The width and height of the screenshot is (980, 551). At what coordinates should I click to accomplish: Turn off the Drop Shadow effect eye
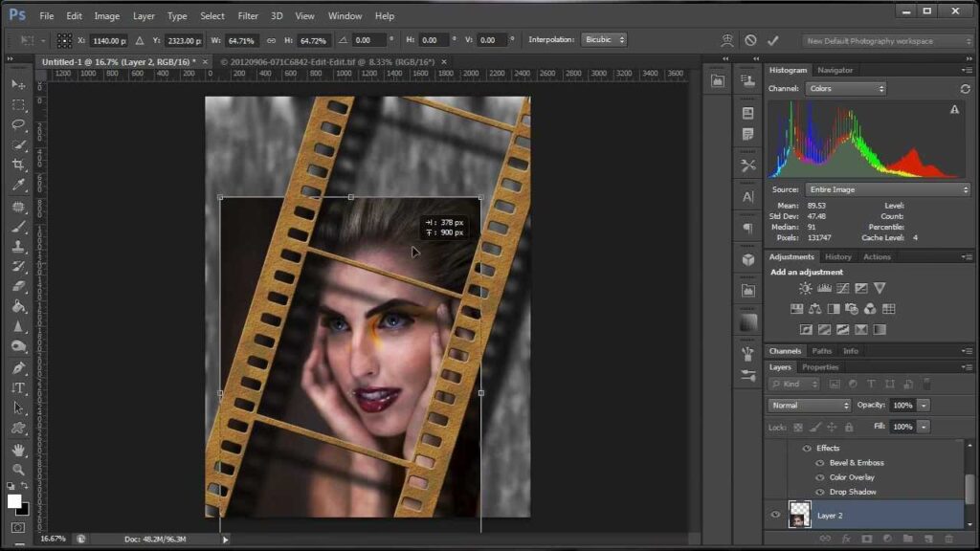pyautogui.click(x=819, y=492)
